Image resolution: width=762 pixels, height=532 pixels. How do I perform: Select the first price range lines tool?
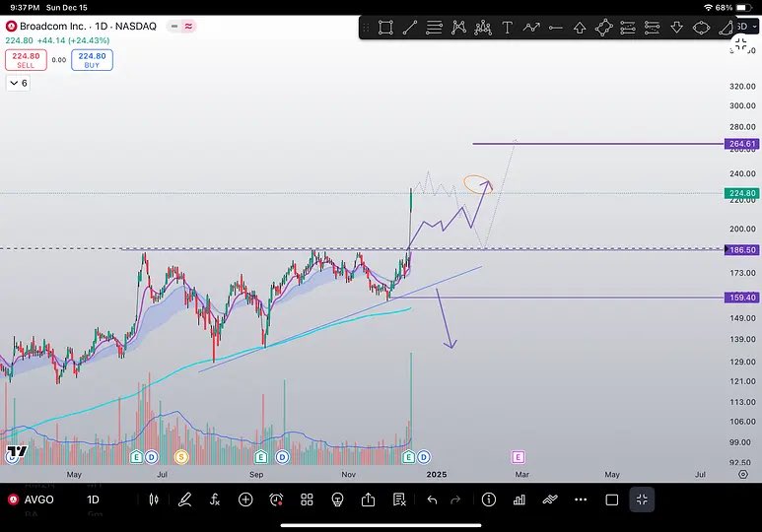628,28
